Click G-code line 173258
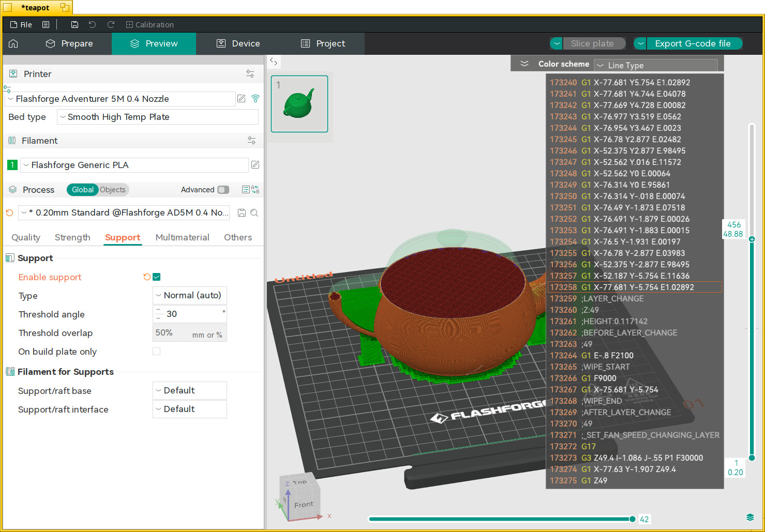Image resolution: width=765 pixels, height=532 pixels. pyautogui.click(x=635, y=287)
